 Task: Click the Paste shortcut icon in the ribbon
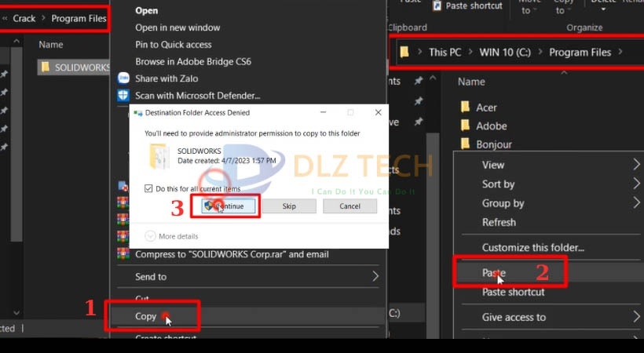(x=437, y=5)
